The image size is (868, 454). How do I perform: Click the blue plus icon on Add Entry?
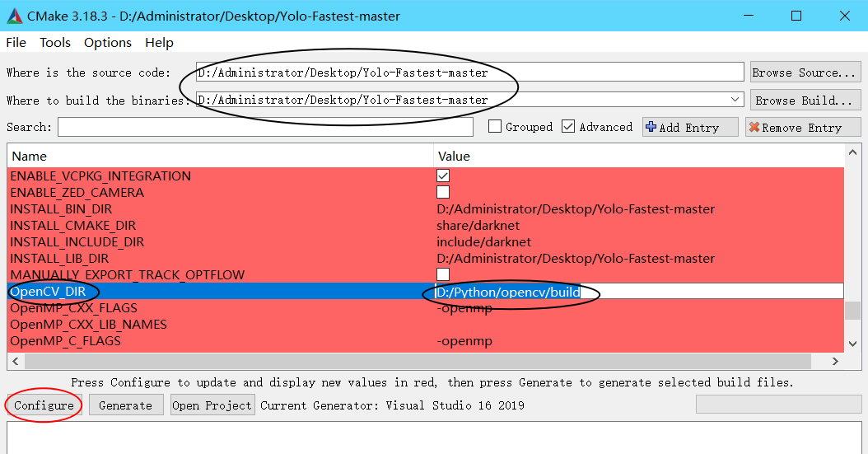click(x=651, y=127)
